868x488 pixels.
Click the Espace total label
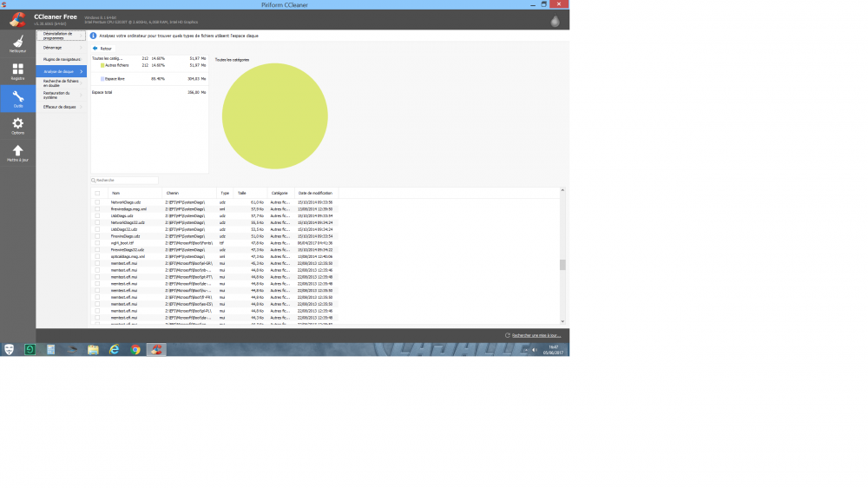point(102,93)
